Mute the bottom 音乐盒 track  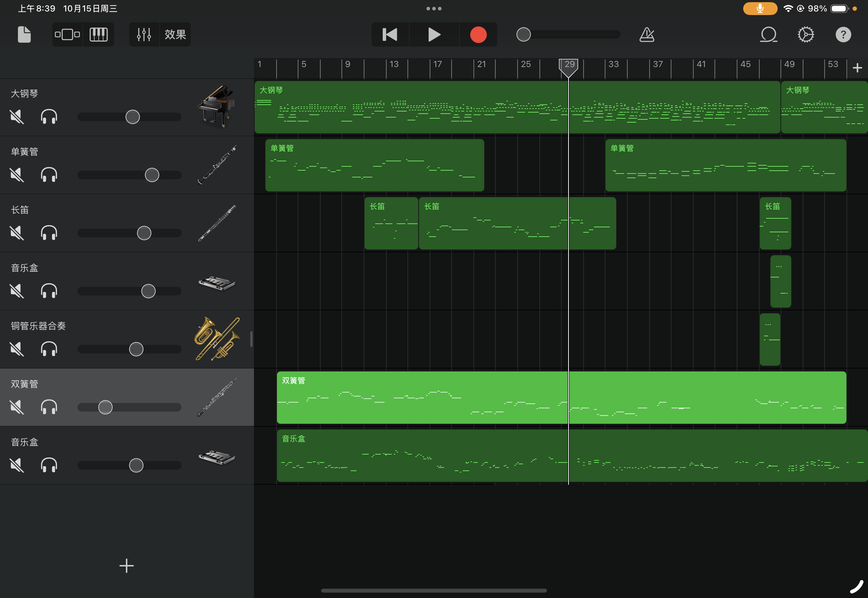tap(16, 465)
